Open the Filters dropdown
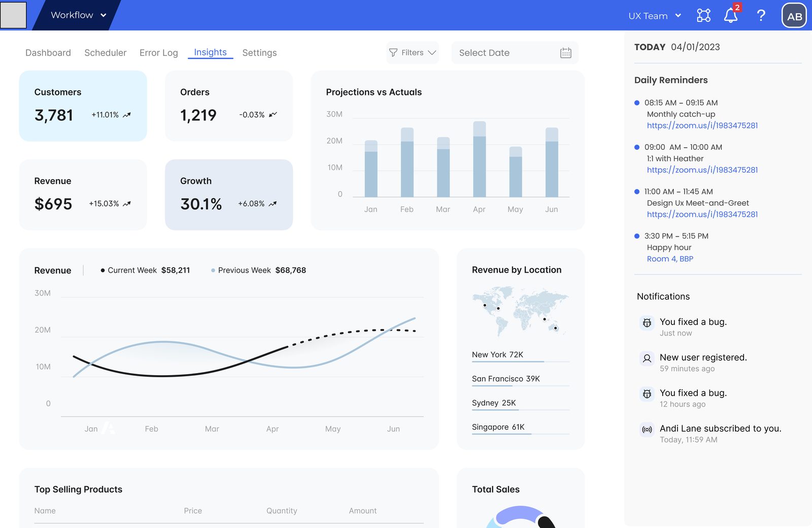 (x=413, y=53)
